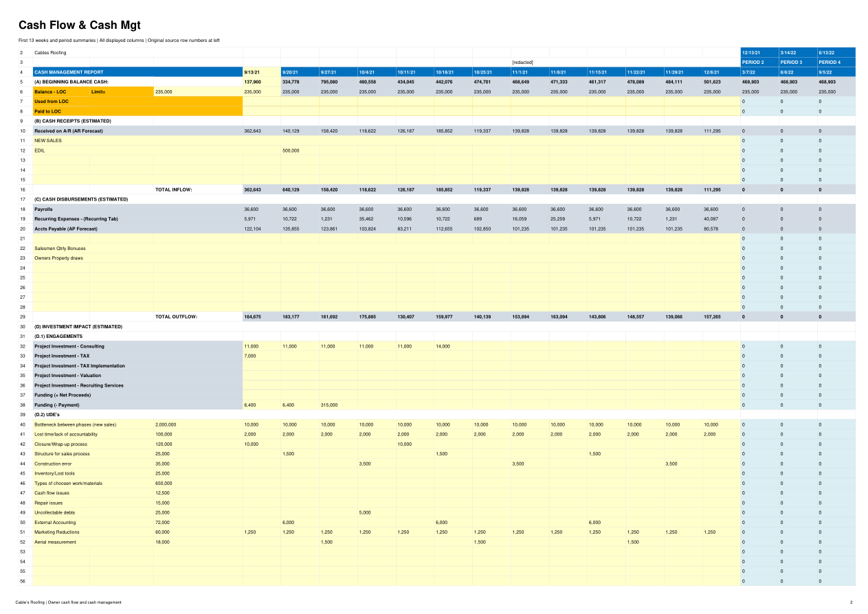868x614 pixels.
Task: Select the "External Accounting" row label
Action: click(x=55, y=522)
